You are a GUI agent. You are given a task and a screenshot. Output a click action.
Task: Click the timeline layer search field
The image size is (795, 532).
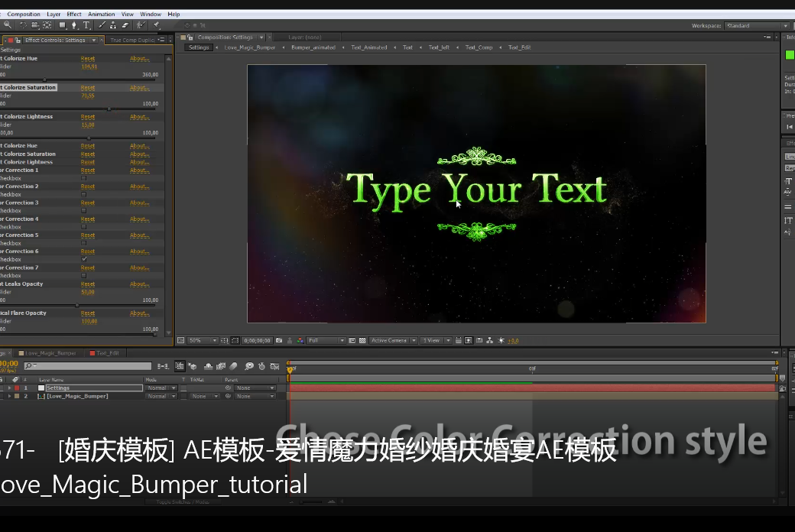click(x=88, y=366)
